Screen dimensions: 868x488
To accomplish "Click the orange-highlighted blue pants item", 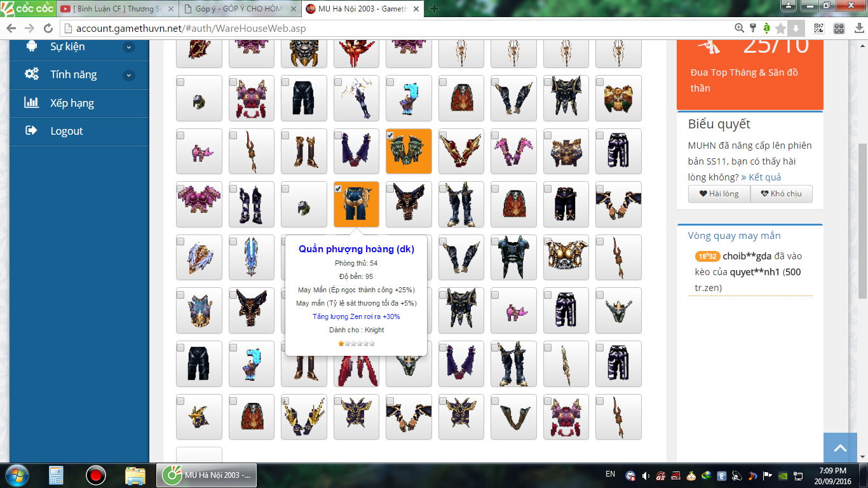I will tap(356, 205).
